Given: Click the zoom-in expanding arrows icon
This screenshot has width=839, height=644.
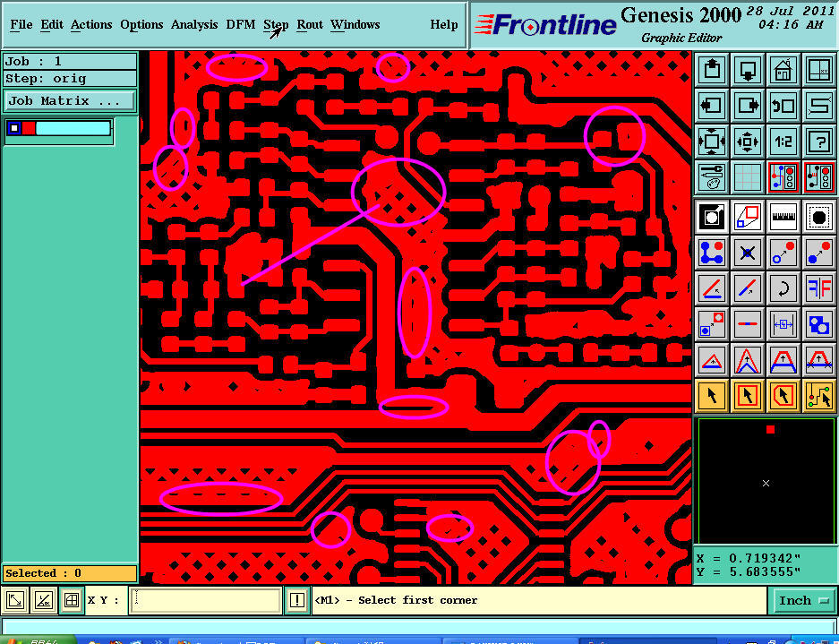Looking at the screenshot, I should (712, 142).
